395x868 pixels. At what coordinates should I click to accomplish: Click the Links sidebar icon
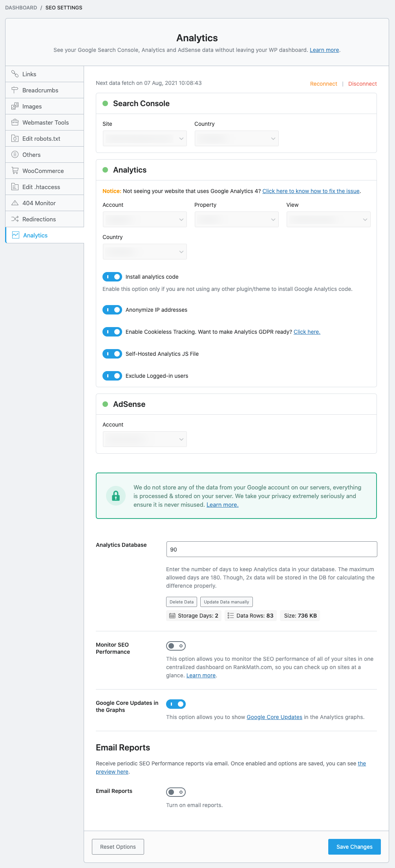pyautogui.click(x=15, y=74)
